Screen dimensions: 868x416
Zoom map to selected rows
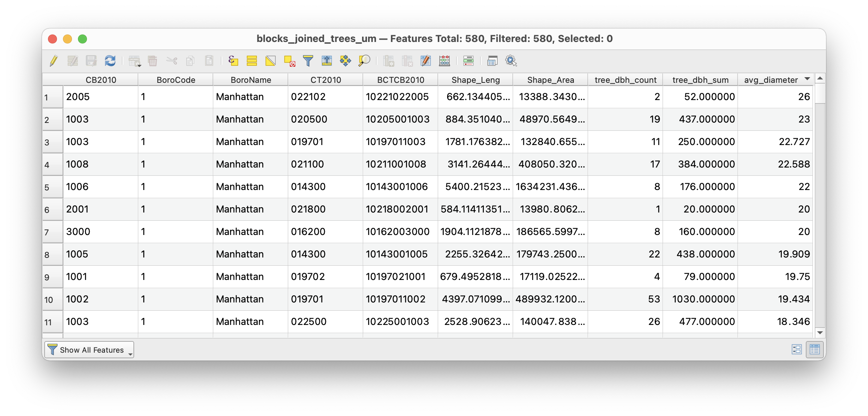(x=364, y=61)
